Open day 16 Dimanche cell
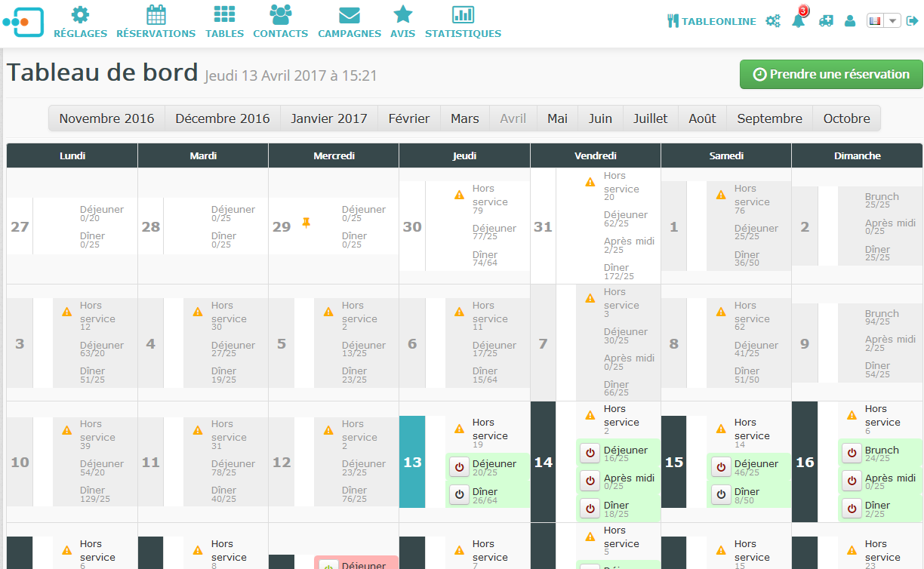Viewport: 924px width, 569px height. pos(805,462)
